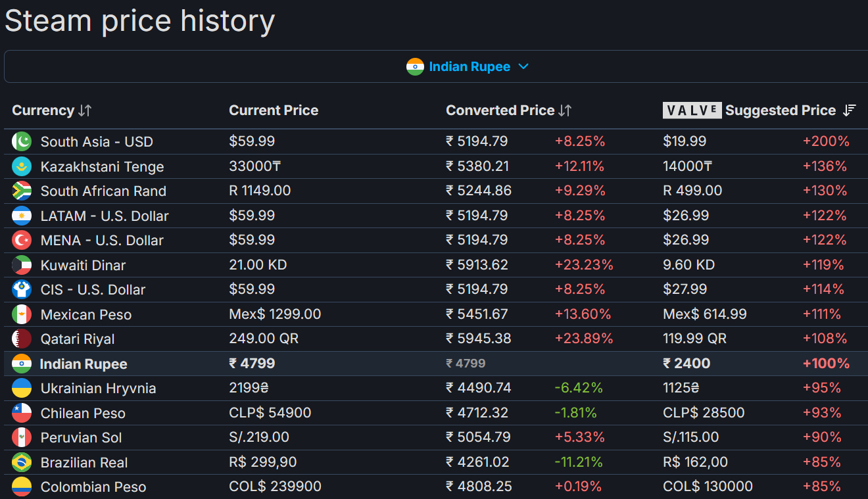Click the Colombian Peso flag icon
This screenshot has height=499, width=868.
click(22, 487)
